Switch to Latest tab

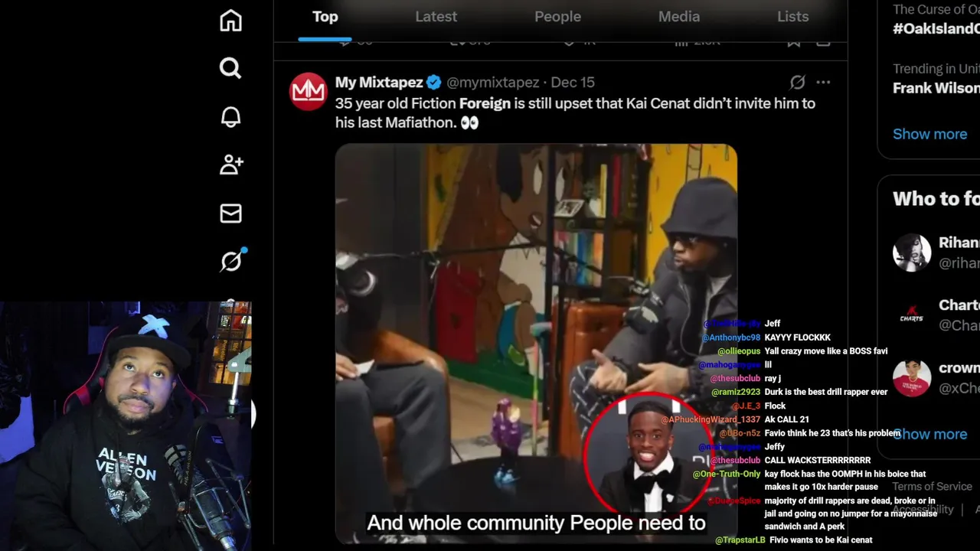point(436,16)
